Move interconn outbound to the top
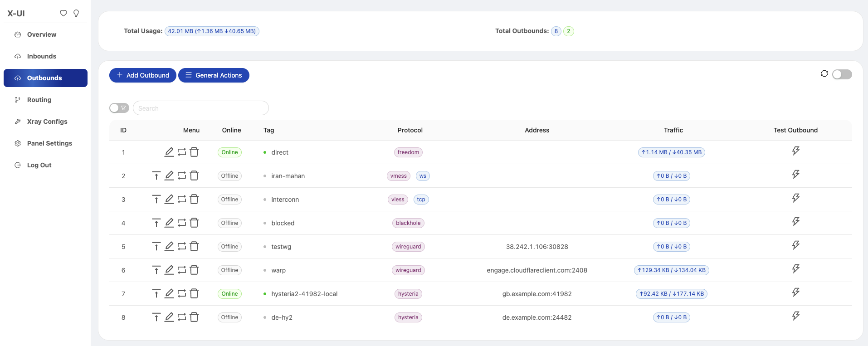Screen dimensions: 868x346 point(156,199)
